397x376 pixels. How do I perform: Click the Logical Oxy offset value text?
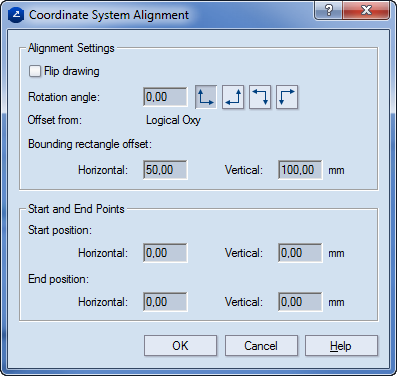pyautogui.click(x=173, y=120)
